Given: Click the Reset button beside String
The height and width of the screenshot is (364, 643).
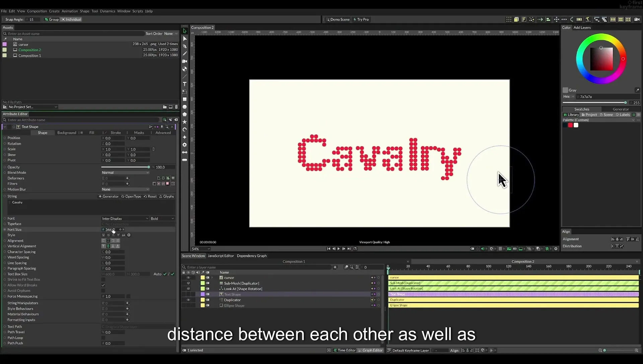Looking at the screenshot, I should [150, 196].
